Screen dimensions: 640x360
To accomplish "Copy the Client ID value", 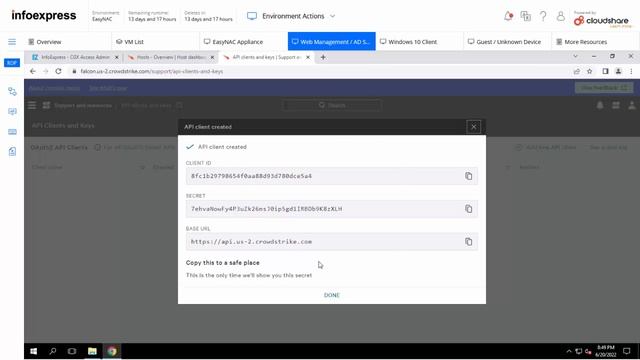I will (469, 176).
